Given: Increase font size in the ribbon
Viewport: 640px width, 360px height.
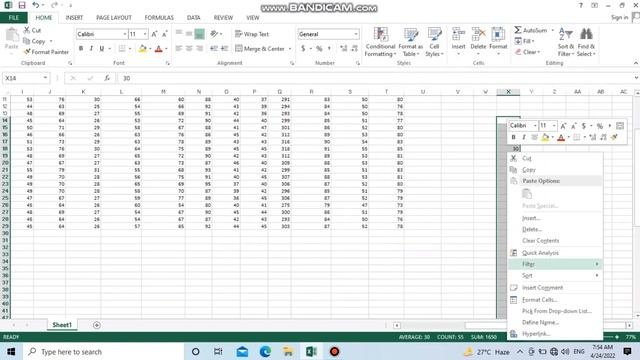Looking at the screenshot, I should (x=154, y=34).
